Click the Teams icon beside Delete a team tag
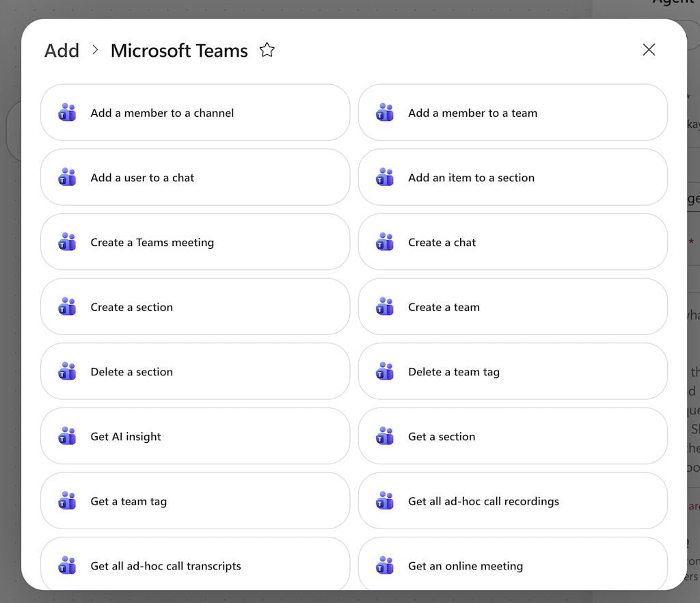The image size is (700, 603). 385,371
